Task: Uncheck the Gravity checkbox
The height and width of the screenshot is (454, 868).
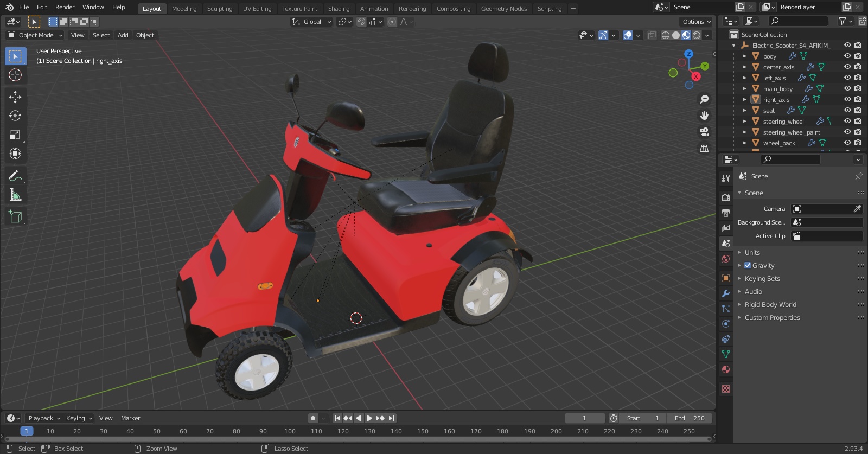Action: (x=748, y=265)
